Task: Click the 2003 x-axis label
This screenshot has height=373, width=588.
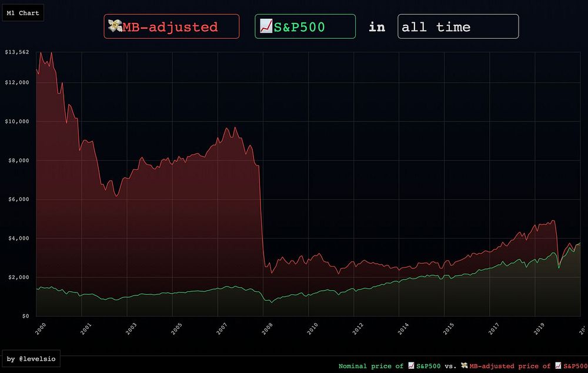Action: pyautogui.click(x=131, y=328)
